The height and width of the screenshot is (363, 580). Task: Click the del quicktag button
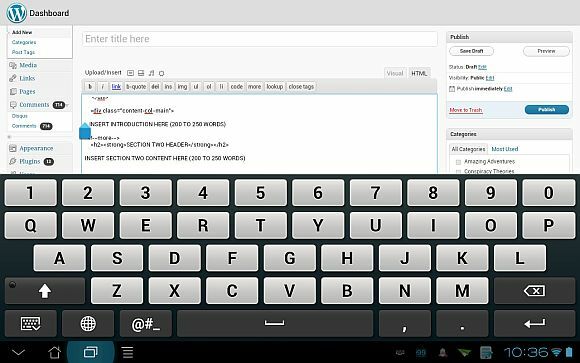click(x=155, y=87)
